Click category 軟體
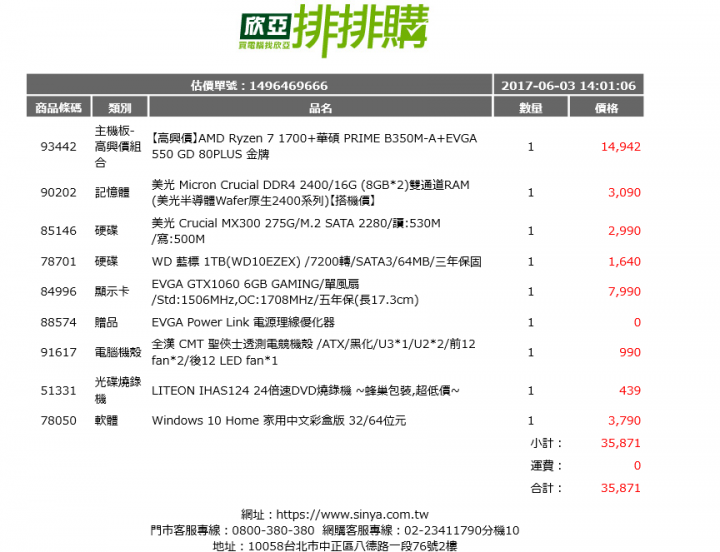Viewport: 720px width, 552px height. (x=106, y=420)
